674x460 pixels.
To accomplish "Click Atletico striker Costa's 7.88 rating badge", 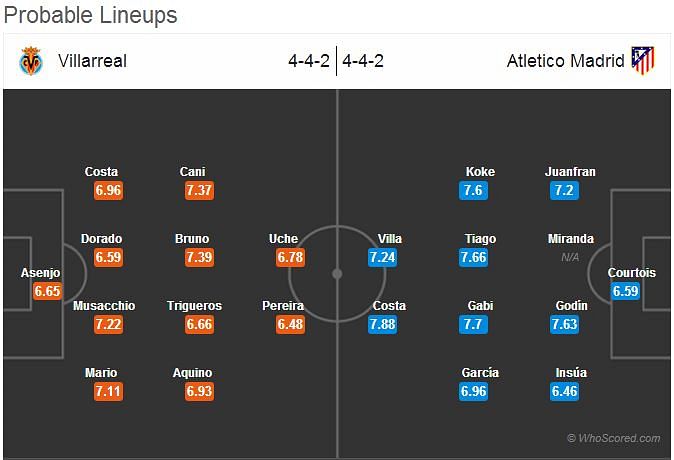I will pyautogui.click(x=383, y=324).
